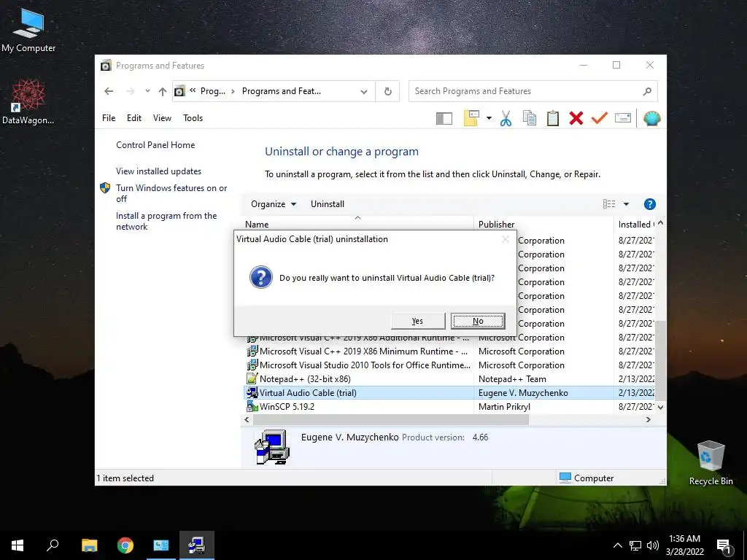Click the orange checkmark Properties icon
Image resolution: width=747 pixels, height=560 pixels.
[600, 117]
